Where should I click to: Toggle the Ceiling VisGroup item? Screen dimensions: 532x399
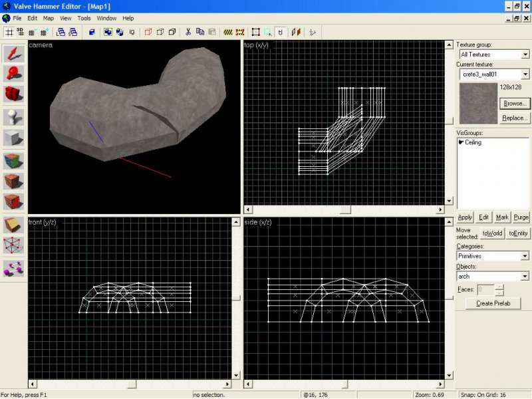click(x=473, y=142)
